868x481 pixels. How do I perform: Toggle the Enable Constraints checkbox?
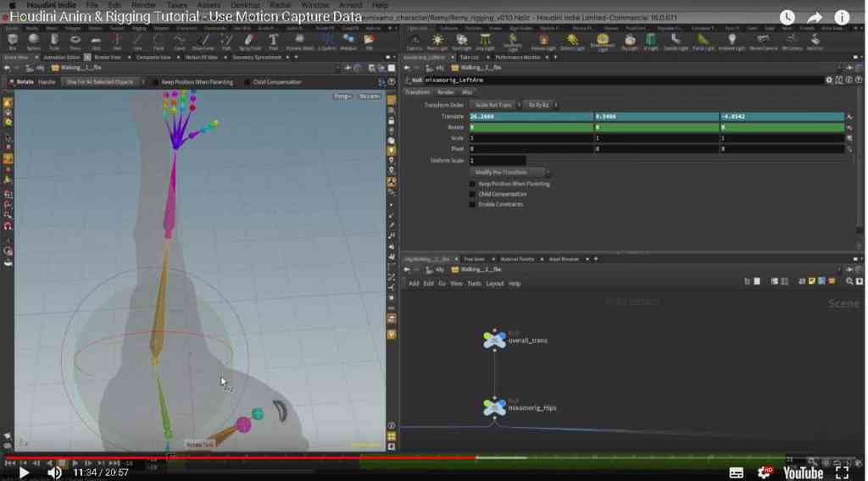pyautogui.click(x=472, y=204)
